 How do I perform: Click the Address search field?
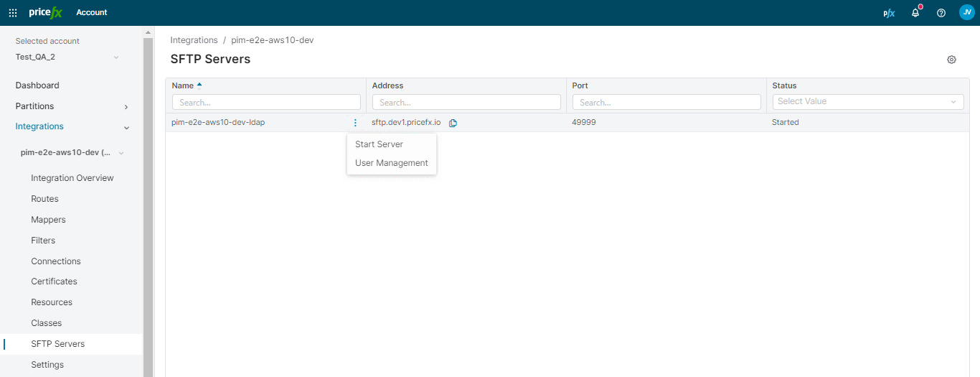click(466, 103)
